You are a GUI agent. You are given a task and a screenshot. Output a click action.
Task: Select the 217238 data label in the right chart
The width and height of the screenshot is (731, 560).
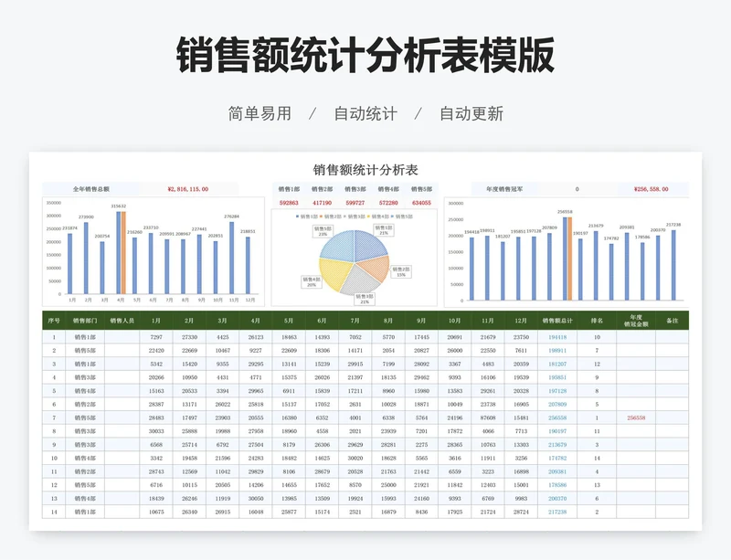(x=673, y=225)
